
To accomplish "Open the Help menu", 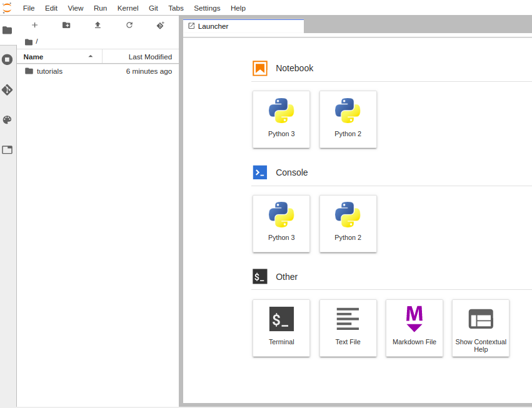I will click(238, 8).
